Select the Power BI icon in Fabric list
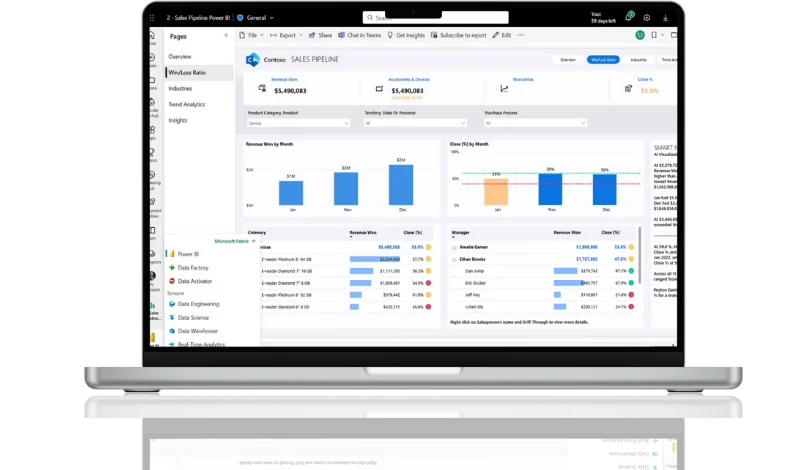The width and height of the screenshot is (800, 470). pyautogui.click(x=172, y=254)
